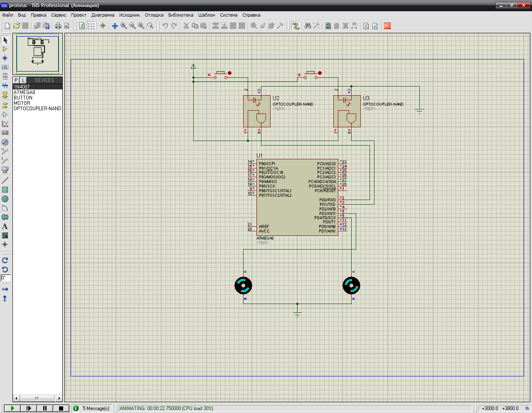Select the Graph Mode tool

point(5,124)
